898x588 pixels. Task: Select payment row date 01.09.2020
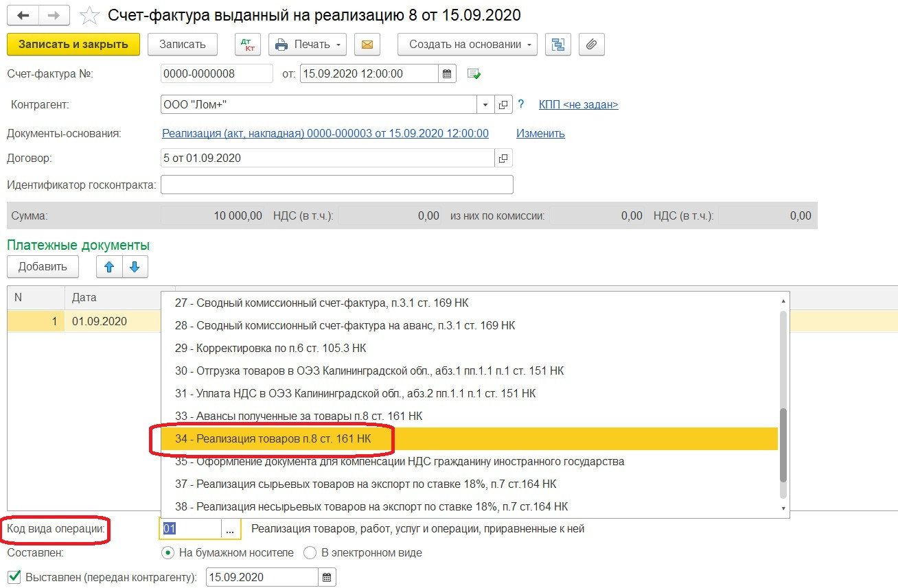tap(100, 321)
